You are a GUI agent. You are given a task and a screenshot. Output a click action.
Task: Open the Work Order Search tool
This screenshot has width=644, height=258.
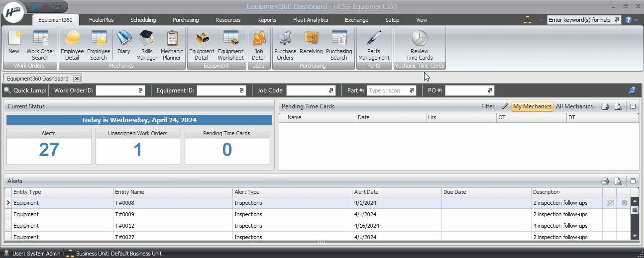click(x=40, y=45)
